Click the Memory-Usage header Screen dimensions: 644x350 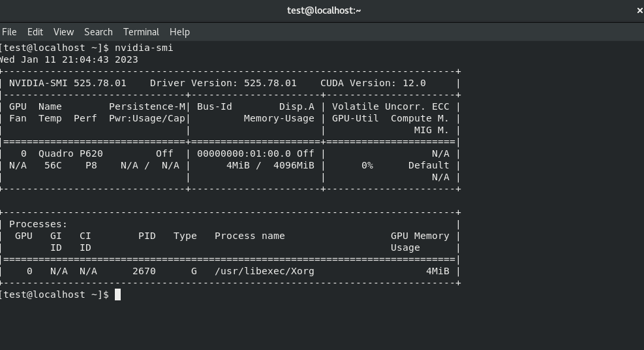click(x=279, y=119)
